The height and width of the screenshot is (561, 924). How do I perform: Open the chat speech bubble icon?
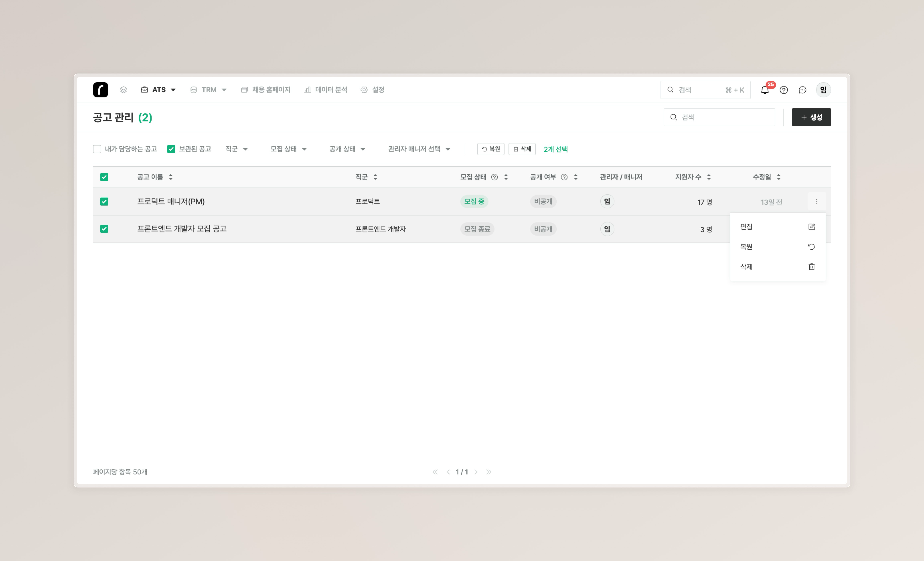click(802, 90)
